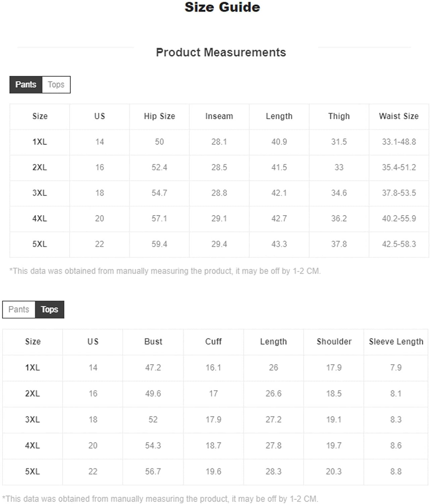Click the Cuff column header
This screenshot has height=504, width=430.
pyautogui.click(x=213, y=342)
